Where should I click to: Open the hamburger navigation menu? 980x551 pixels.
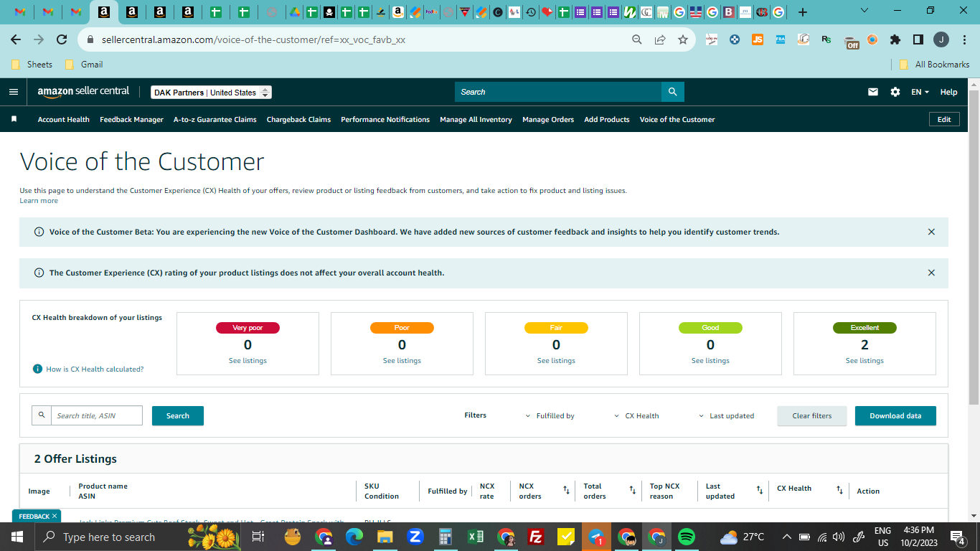[x=13, y=92]
